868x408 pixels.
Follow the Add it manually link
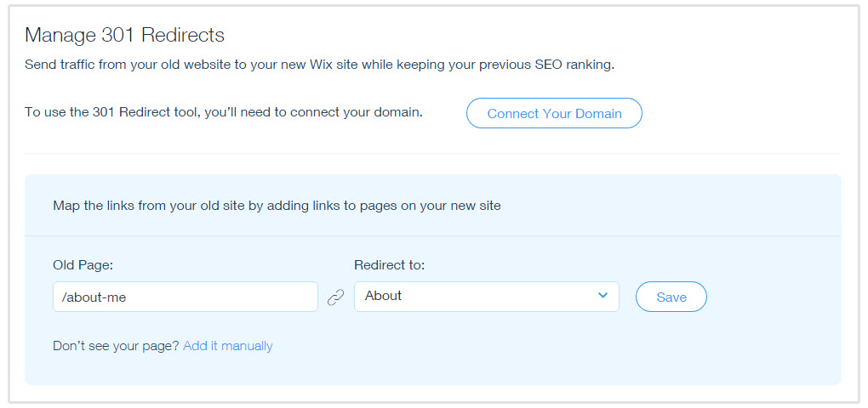228,346
